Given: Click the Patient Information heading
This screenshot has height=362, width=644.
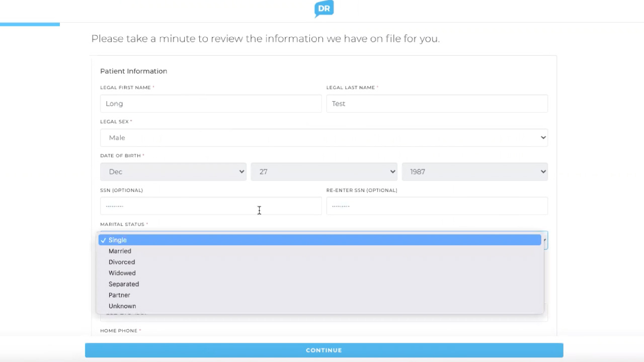Looking at the screenshot, I should pyautogui.click(x=133, y=71).
